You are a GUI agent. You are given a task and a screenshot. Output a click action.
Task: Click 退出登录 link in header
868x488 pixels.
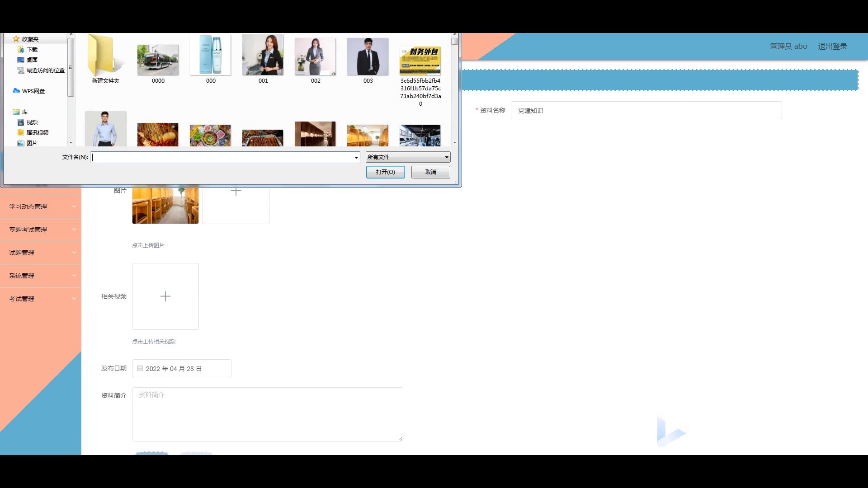click(x=832, y=46)
